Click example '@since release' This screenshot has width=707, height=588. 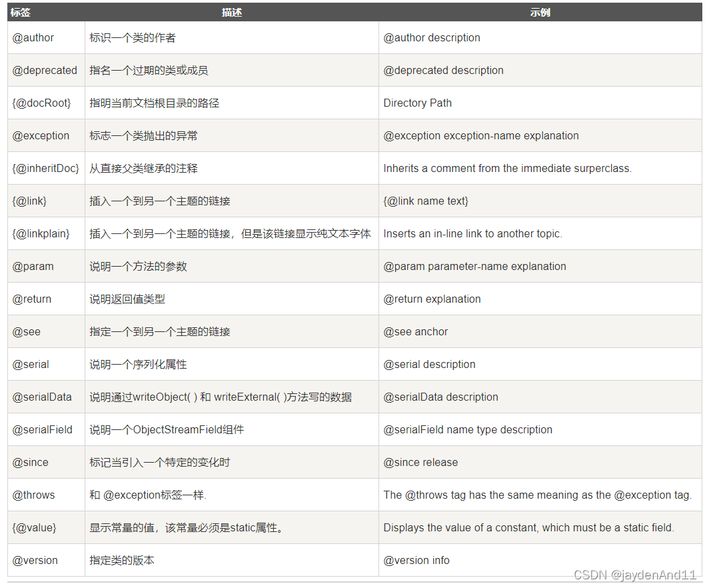point(420,463)
